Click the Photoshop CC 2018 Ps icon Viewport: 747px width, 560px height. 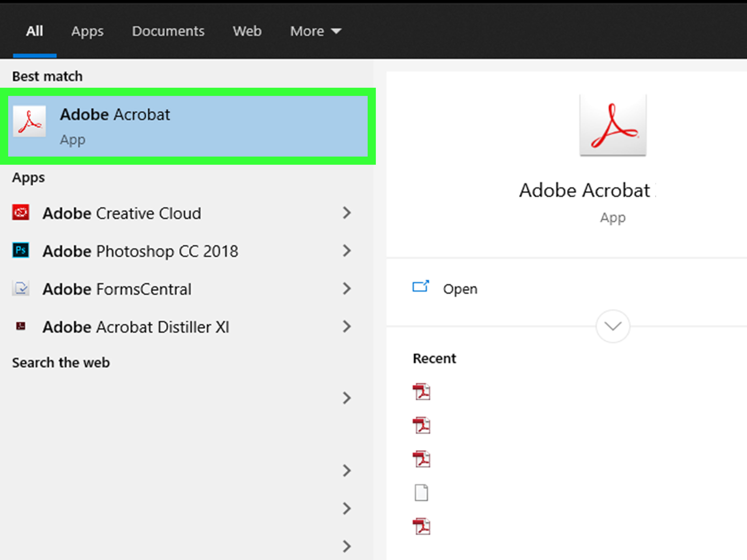pyautogui.click(x=21, y=250)
